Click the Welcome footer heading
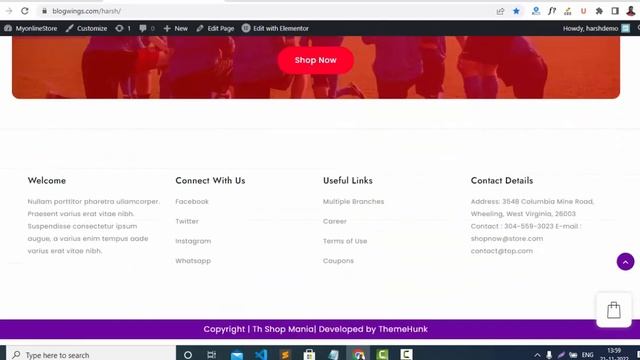Viewport: 640px width, 360px height. (x=47, y=180)
